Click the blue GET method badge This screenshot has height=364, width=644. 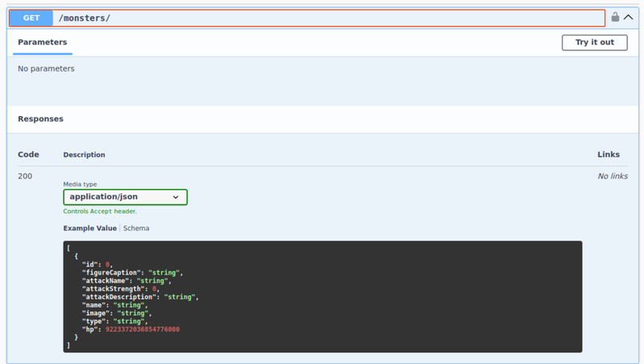pos(31,18)
